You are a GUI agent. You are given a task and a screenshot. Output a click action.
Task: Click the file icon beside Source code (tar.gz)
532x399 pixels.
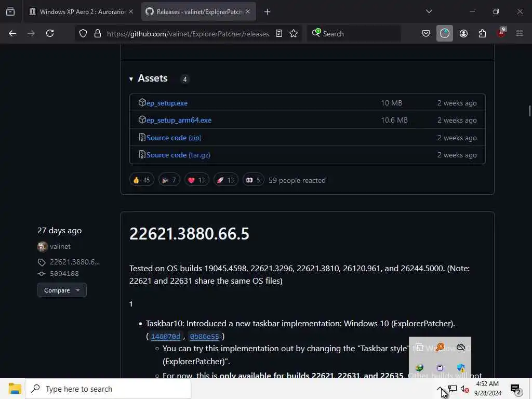(142, 154)
